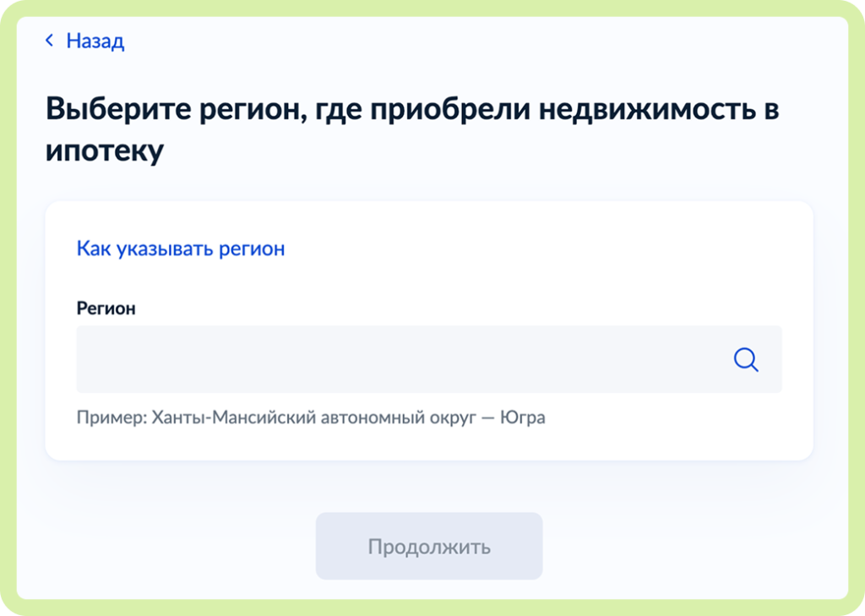865x616 pixels.
Task: Click the page heading Выберите регион
Action: click(412, 128)
